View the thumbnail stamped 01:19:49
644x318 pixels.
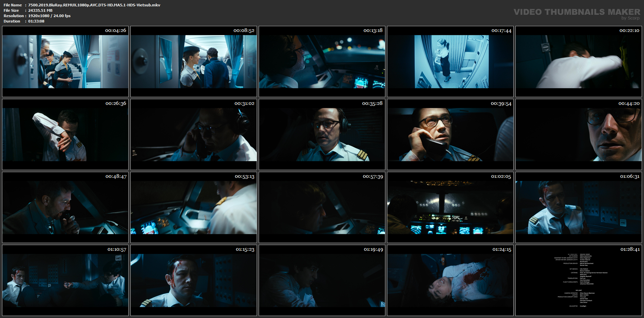[322, 280]
